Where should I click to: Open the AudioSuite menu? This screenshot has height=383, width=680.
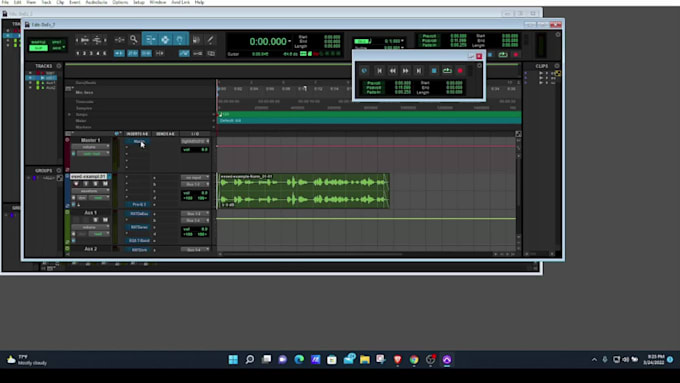point(96,2)
